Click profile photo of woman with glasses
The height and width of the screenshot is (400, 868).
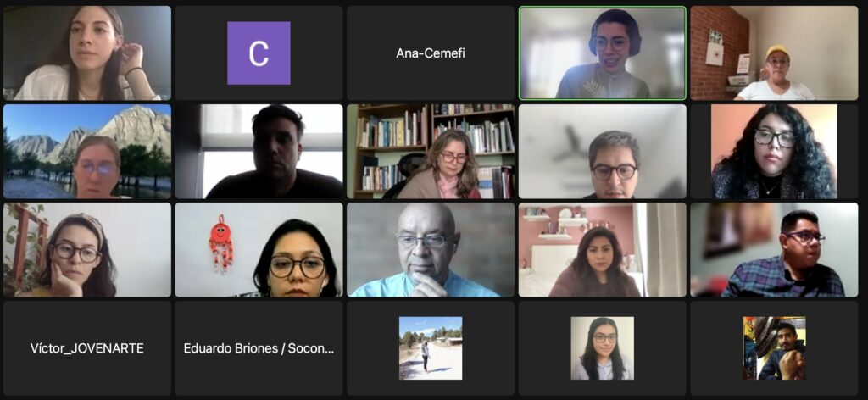click(x=603, y=348)
